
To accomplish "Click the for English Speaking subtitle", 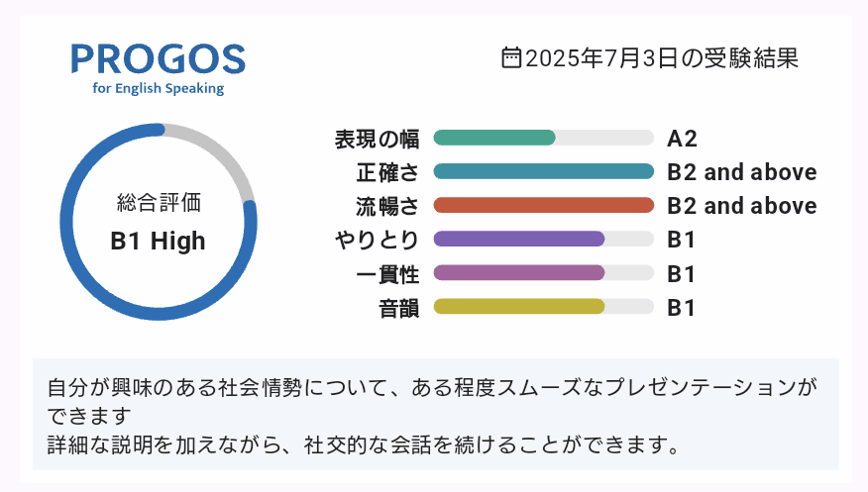I will pos(159,88).
